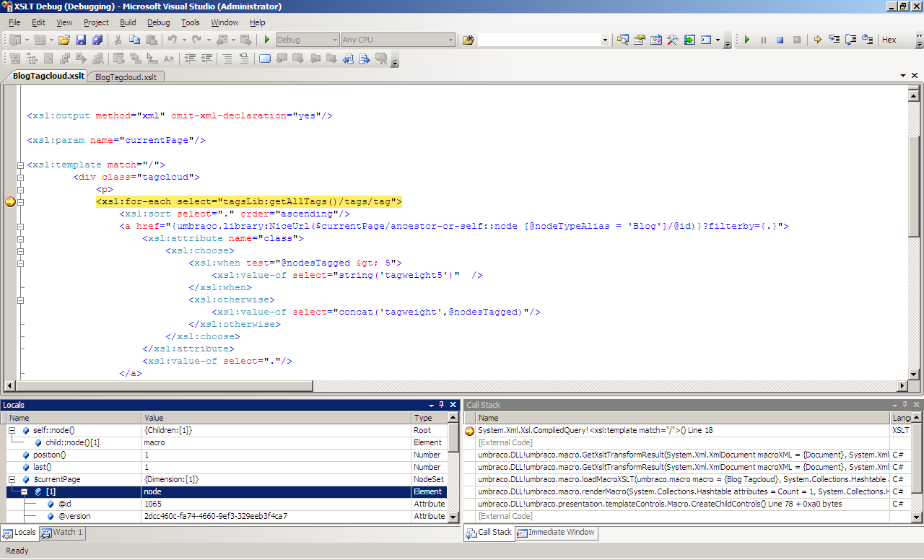Click the Value column header in Locals
The image size is (924, 560).
tap(276, 418)
